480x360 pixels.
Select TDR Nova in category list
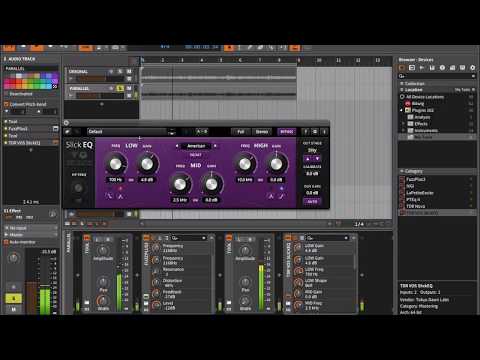415,206
